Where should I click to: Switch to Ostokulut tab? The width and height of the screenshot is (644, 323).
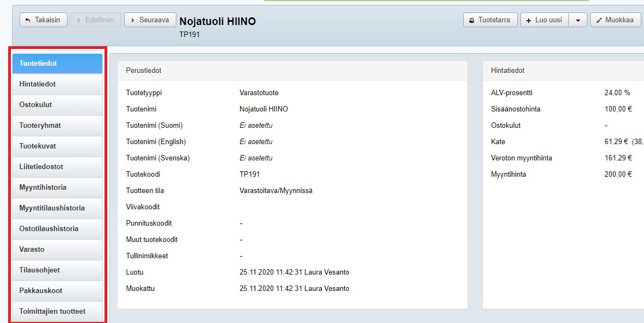[x=58, y=105]
